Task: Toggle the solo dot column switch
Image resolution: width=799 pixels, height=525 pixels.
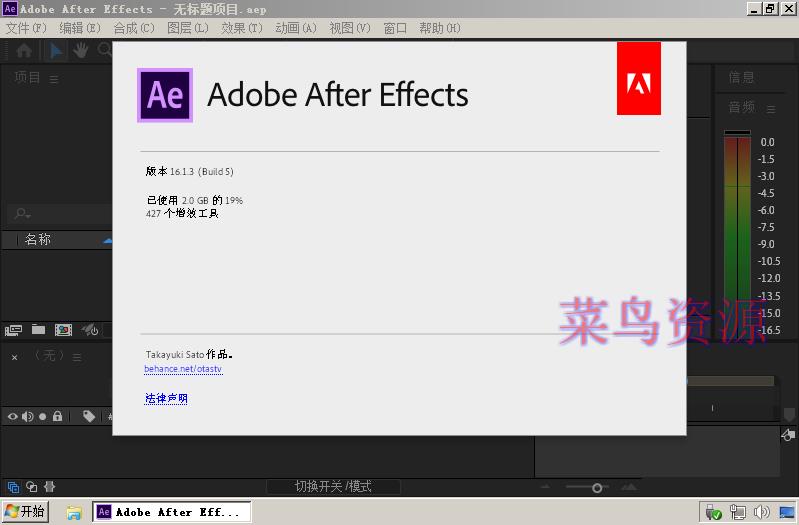Action: (x=43, y=416)
